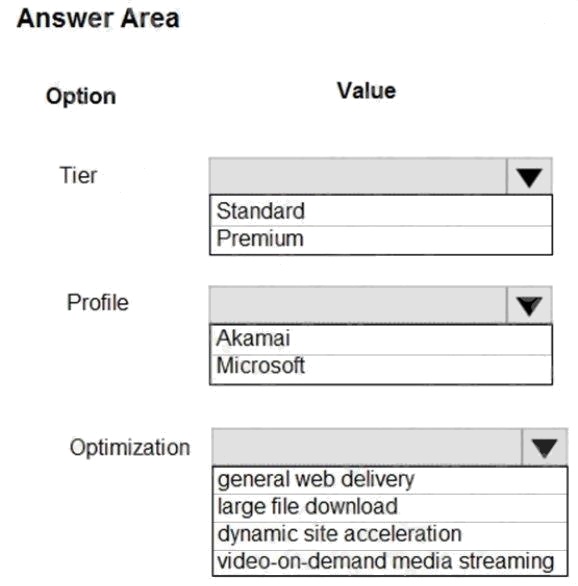Click the Profile label
Image resolution: width=578 pixels, height=586 pixels.
[98, 302]
